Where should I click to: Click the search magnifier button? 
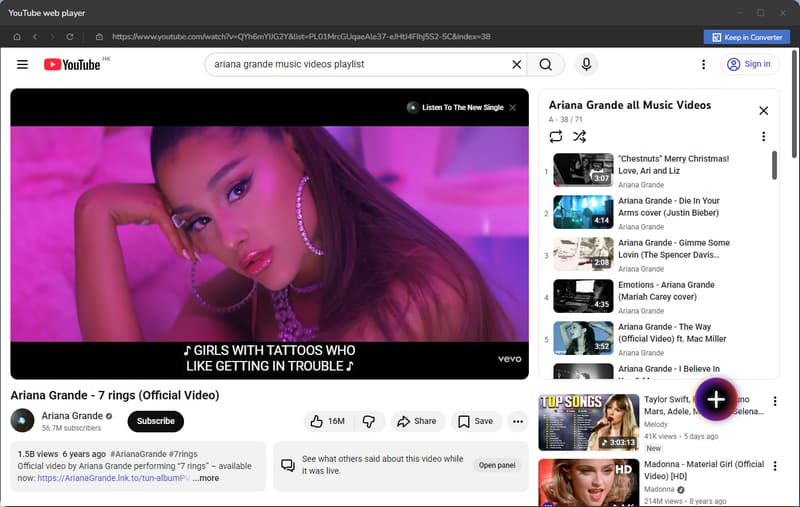tap(545, 64)
